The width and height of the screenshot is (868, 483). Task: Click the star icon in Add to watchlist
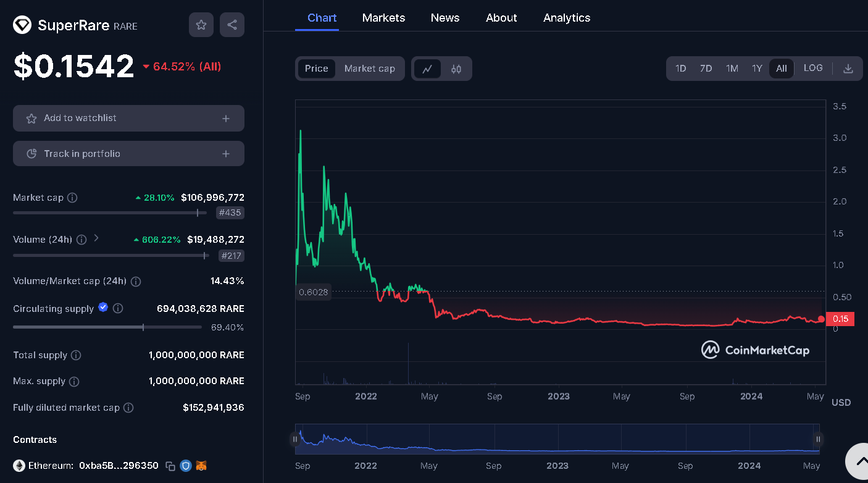[31, 119]
